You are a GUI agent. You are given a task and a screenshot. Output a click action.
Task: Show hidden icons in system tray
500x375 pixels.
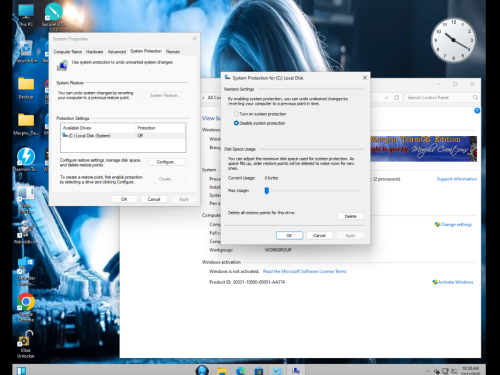tap(427, 371)
